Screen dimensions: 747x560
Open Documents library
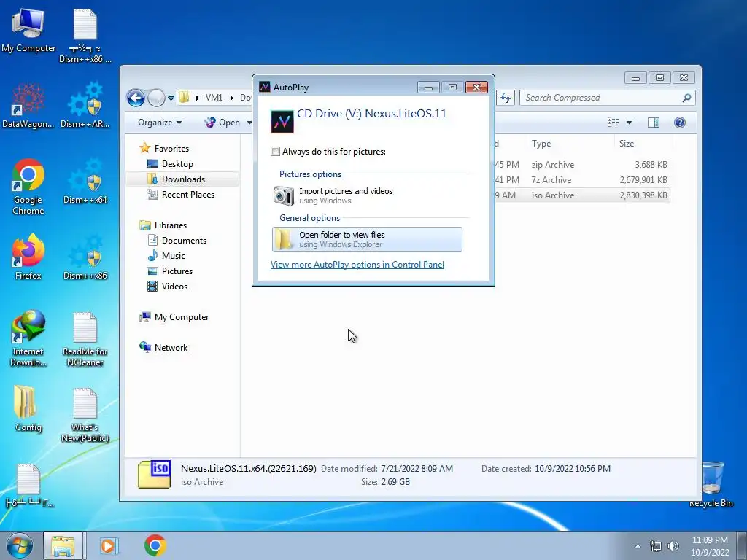(184, 241)
